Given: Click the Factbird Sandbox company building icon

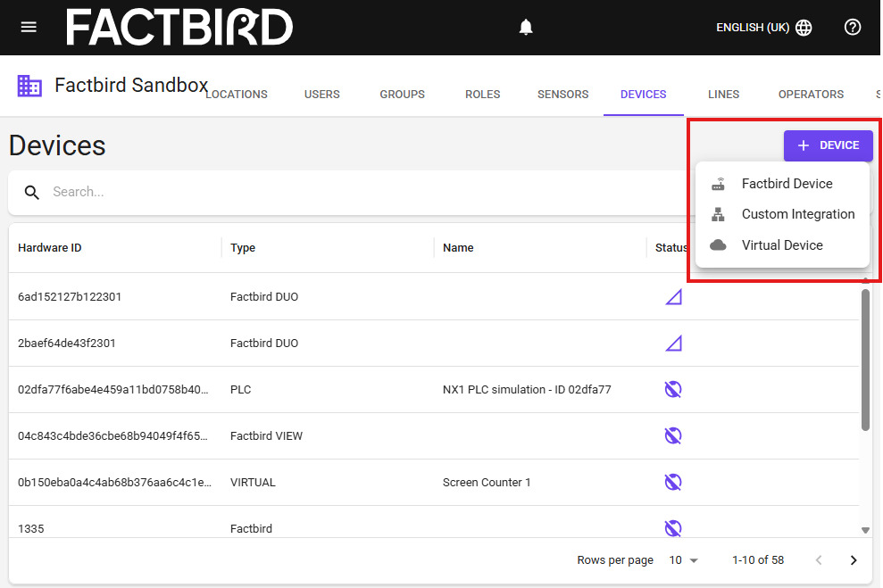Looking at the screenshot, I should coord(29,86).
